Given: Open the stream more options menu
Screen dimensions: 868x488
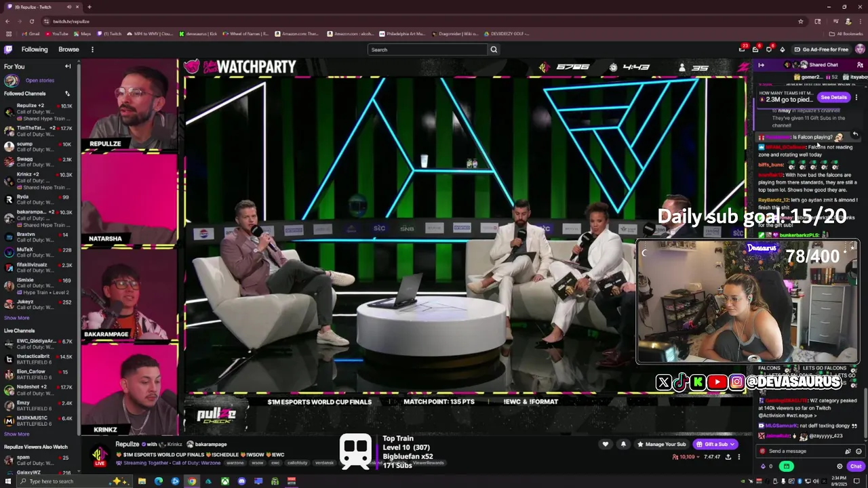Looking at the screenshot, I should click(x=739, y=457).
